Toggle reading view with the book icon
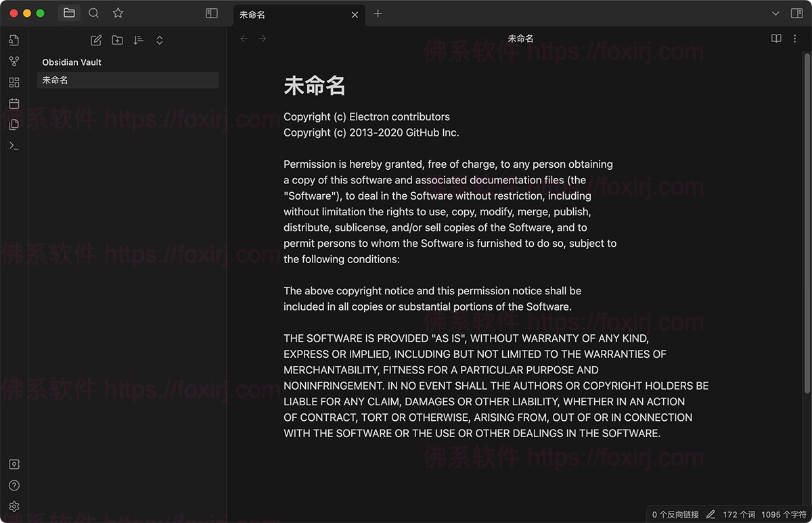 click(x=775, y=39)
